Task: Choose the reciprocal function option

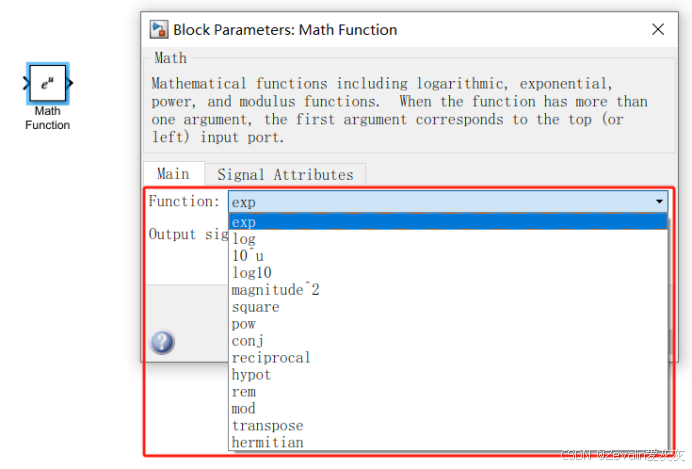Action: click(x=270, y=358)
